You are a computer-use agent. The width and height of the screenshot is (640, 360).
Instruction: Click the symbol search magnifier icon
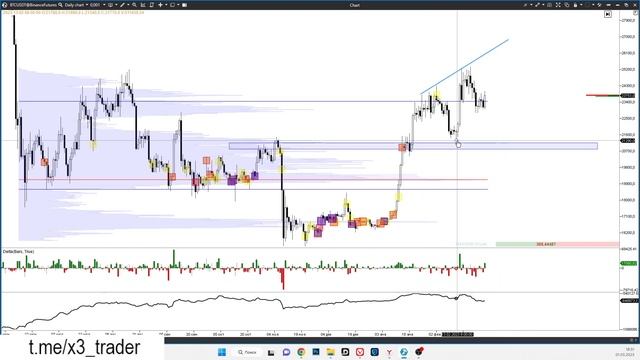(x=60, y=5)
